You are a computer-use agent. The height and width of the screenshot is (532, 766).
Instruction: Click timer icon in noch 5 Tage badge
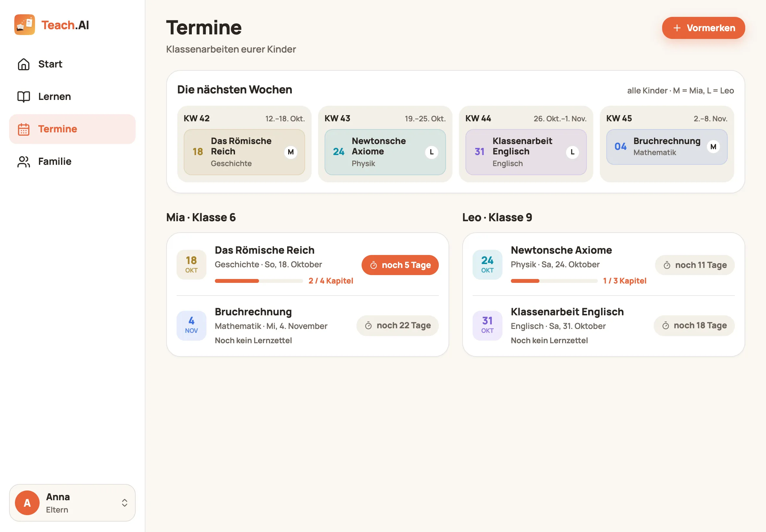(374, 265)
